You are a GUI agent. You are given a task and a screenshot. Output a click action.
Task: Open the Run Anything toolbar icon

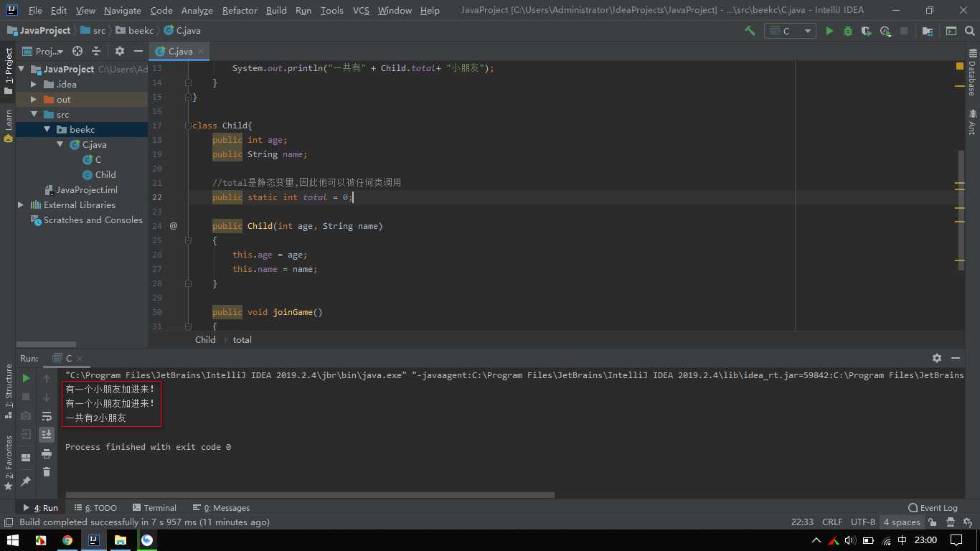[x=951, y=31]
